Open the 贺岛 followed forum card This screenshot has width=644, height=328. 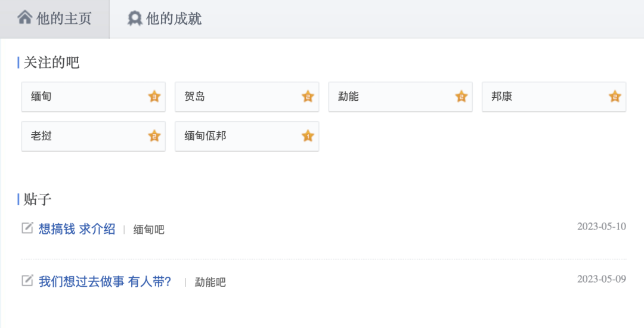[247, 97]
